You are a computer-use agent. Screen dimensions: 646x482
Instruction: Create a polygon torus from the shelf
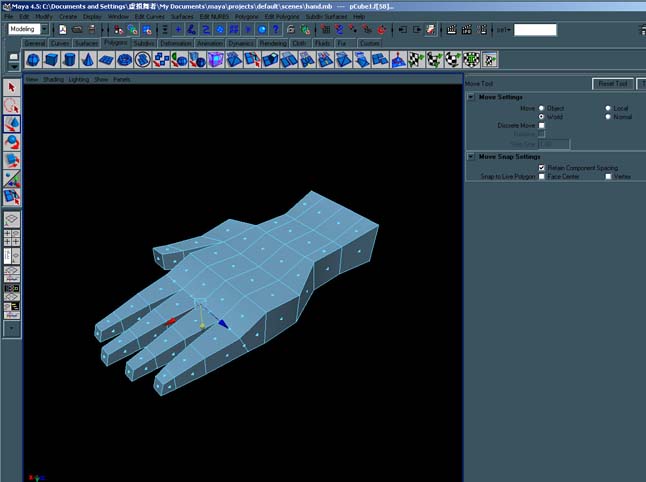[124, 60]
